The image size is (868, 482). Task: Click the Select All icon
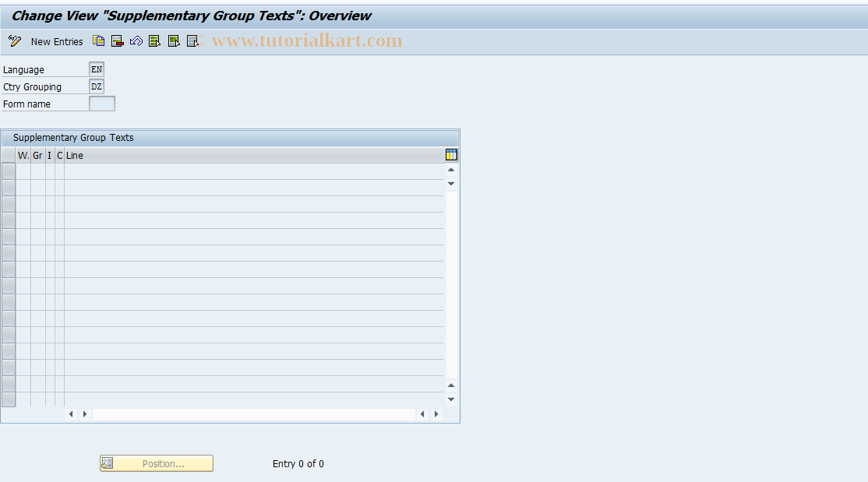pyautogui.click(x=155, y=41)
